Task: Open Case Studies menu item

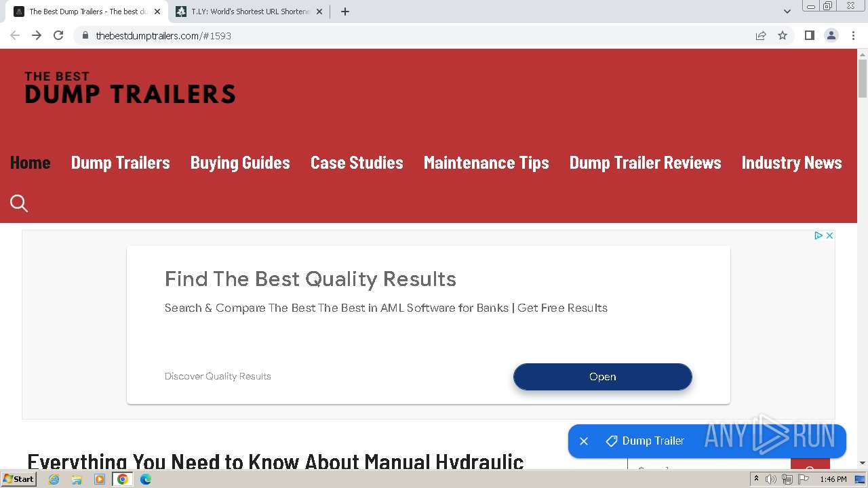Action: tap(357, 163)
